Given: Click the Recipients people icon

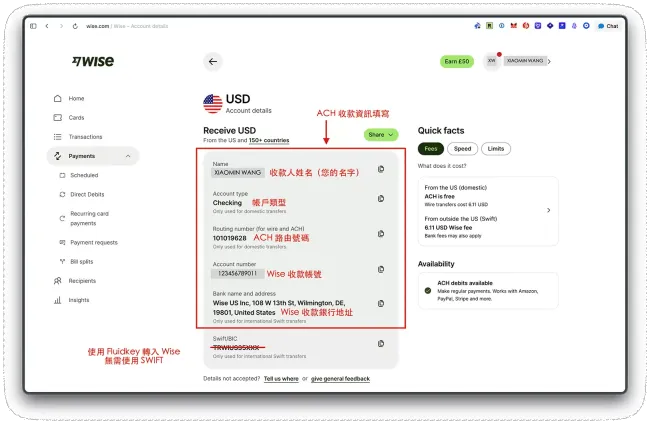Looking at the screenshot, I should pos(58,281).
